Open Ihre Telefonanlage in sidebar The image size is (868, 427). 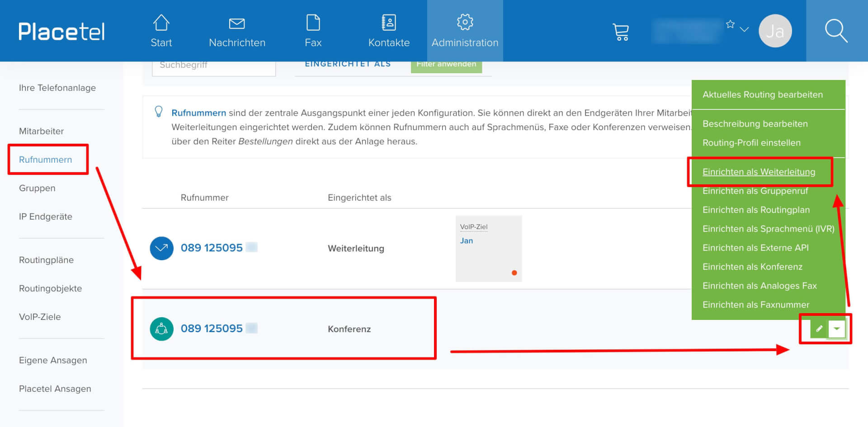pyautogui.click(x=57, y=88)
